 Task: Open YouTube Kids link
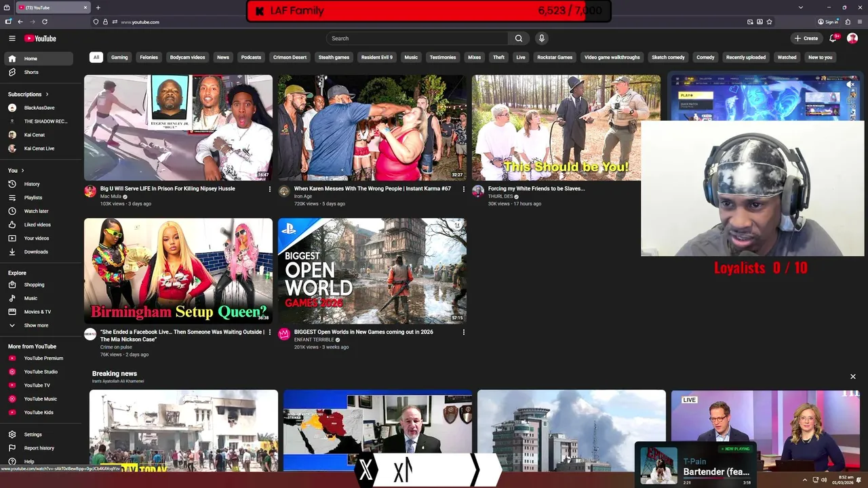(38, 412)
